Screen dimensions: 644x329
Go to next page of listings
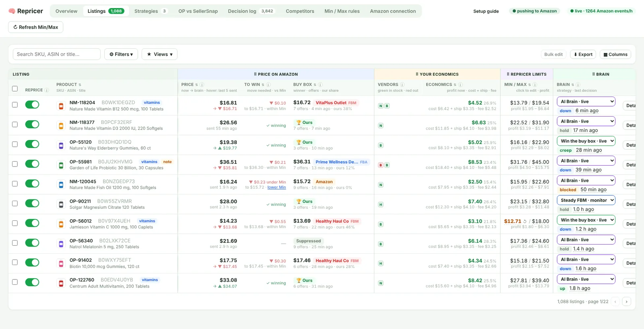626,302
